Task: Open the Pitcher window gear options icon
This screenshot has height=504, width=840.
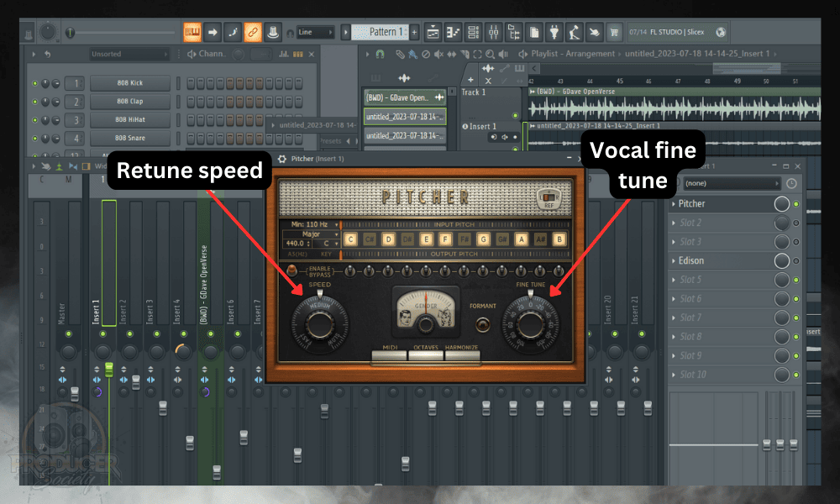Action: (x=282, y=159)
